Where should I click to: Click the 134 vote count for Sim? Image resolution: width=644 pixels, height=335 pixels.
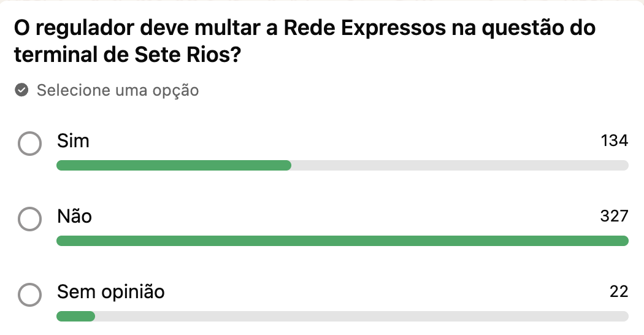615,141
